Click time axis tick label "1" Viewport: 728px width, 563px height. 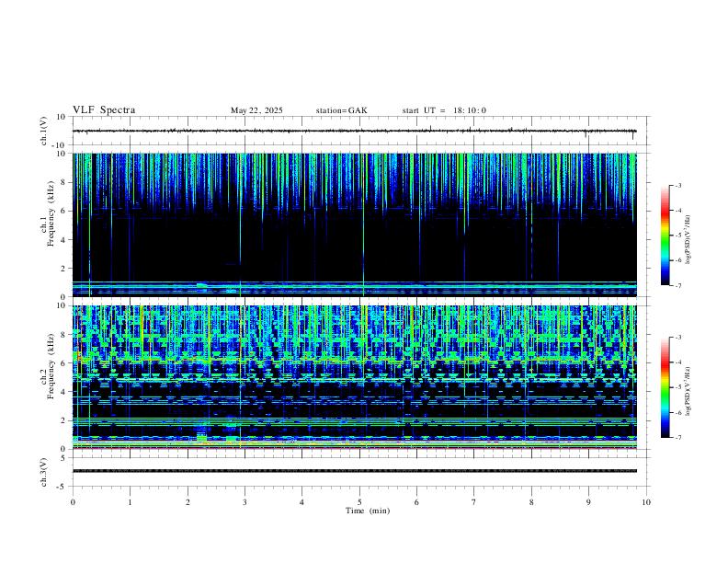point(130,502)
